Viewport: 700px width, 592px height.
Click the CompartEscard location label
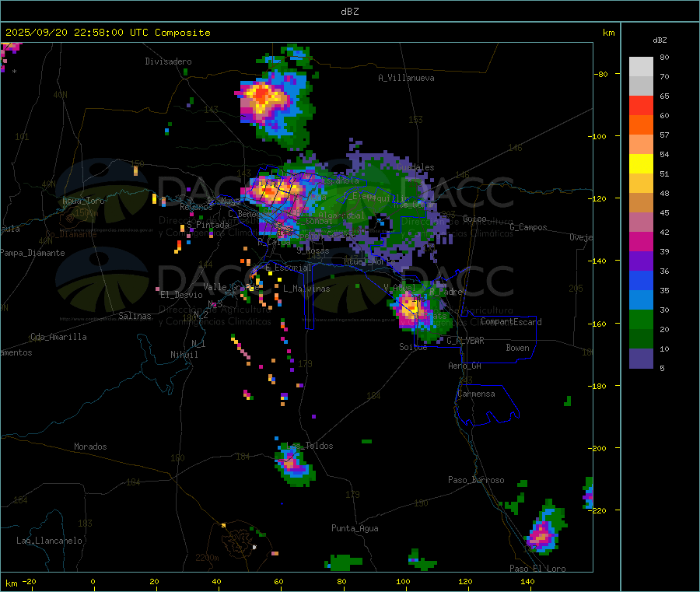click(511, 322)
